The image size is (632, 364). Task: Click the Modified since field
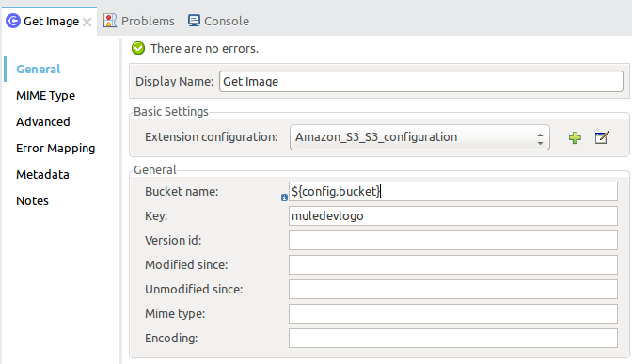click(453, 265)
